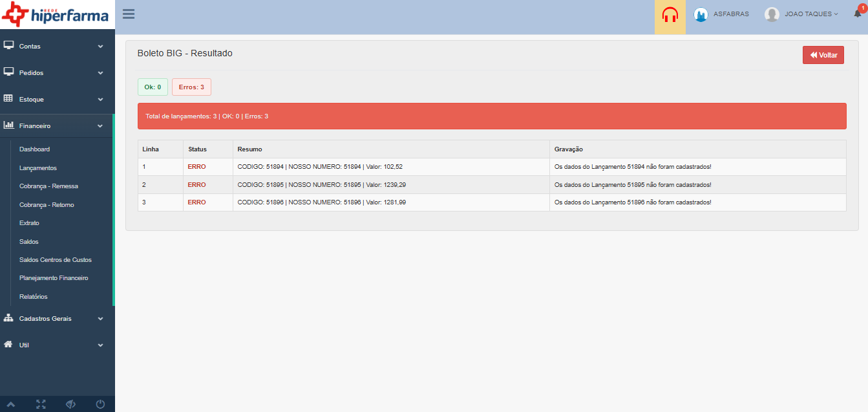Click the red Voltar button
Image resolution: width=868 pixels, height=412 pixels.
(x=823, y=55)
